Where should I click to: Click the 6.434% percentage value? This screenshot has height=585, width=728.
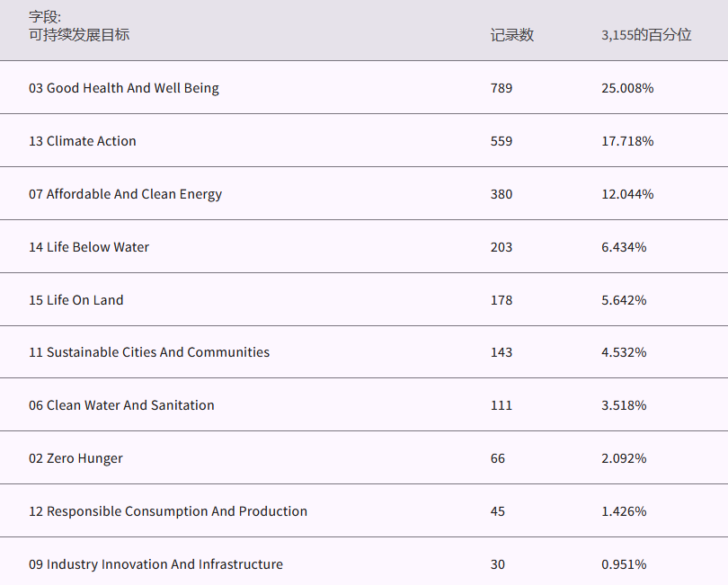click(624, 247)
